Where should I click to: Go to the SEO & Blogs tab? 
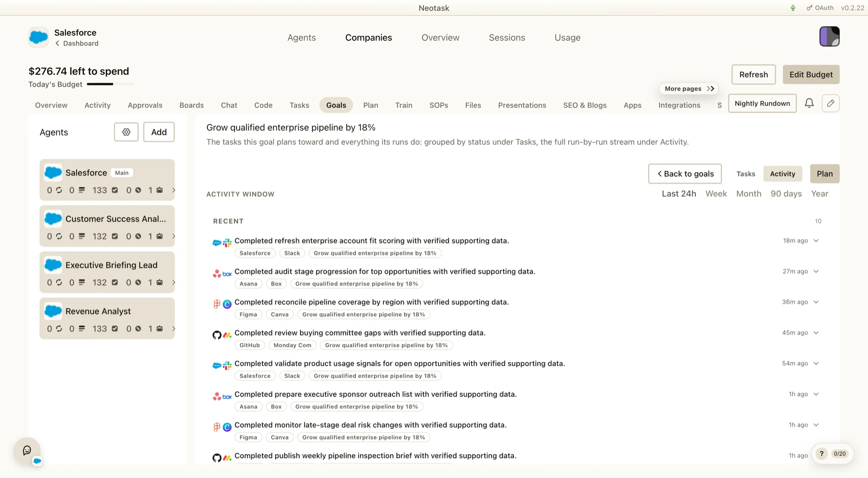(585, 105)
